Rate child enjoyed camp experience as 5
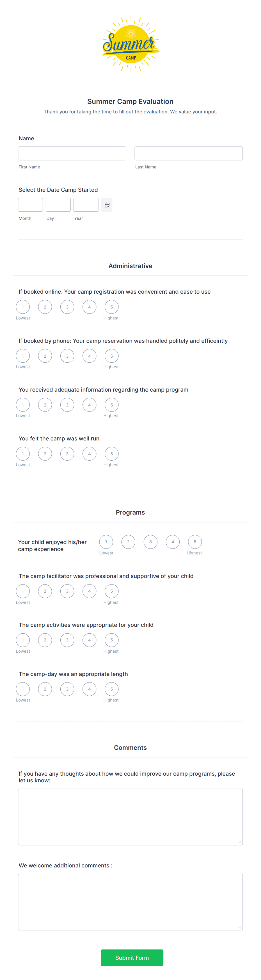This screenshot has height=980, width=261. coord(195,542)
